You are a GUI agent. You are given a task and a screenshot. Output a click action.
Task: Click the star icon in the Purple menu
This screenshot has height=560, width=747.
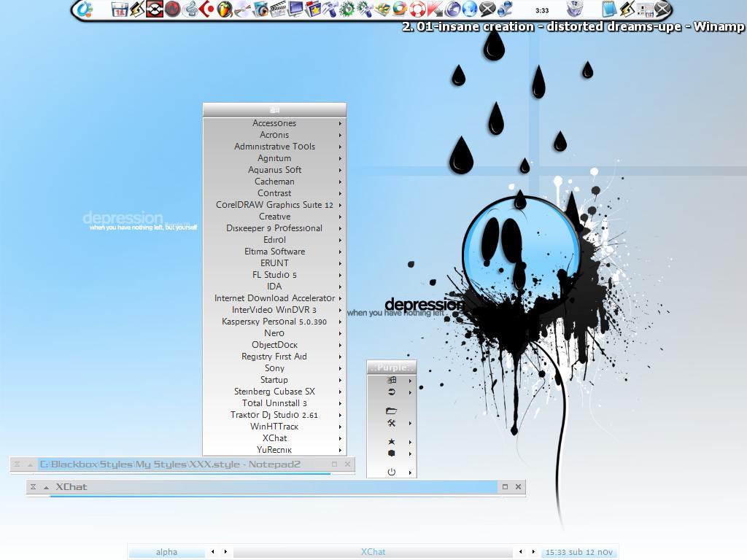391,441
